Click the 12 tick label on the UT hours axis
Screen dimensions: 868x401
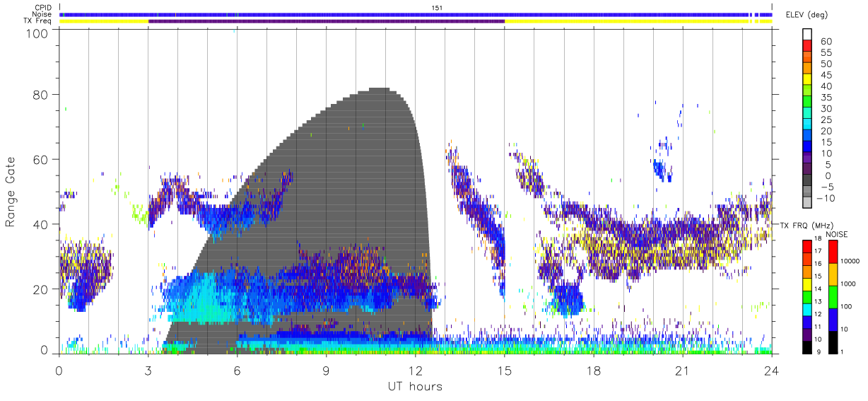click(416, 370)
